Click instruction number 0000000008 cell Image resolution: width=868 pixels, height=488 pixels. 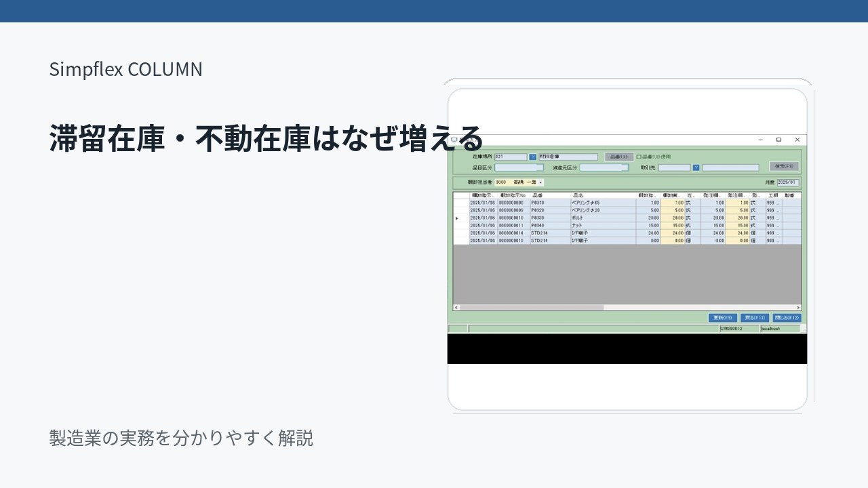513,203
